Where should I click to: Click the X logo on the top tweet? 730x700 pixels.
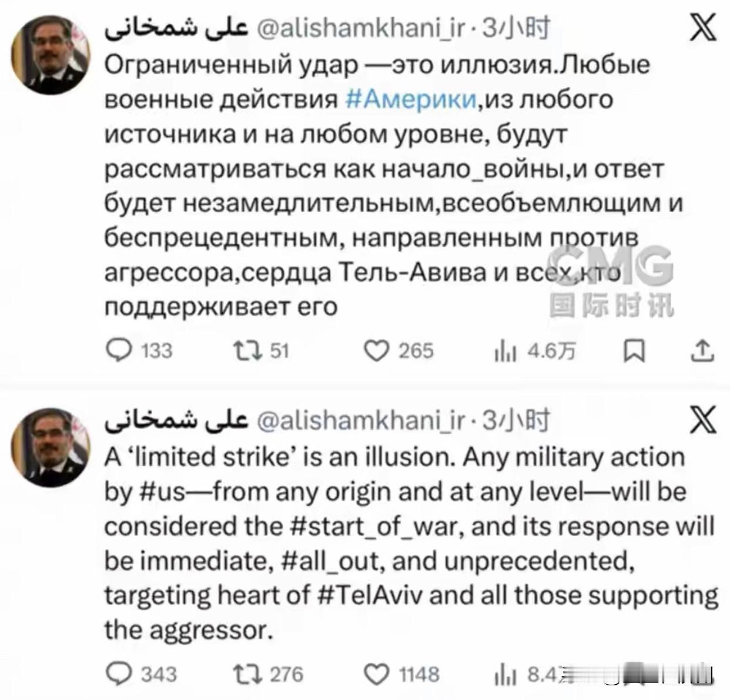coord(702,27)
